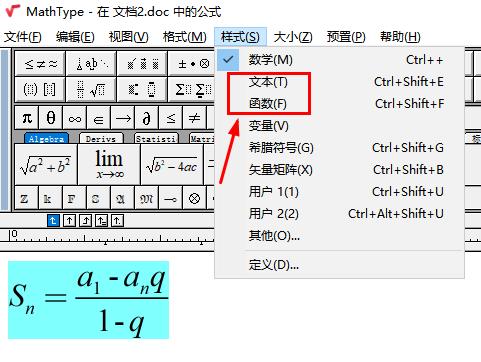Image resolution: width=481 pixels, height=362 pixels.
Task: Insert the outlined F symbol
Action: click(75, 199)
